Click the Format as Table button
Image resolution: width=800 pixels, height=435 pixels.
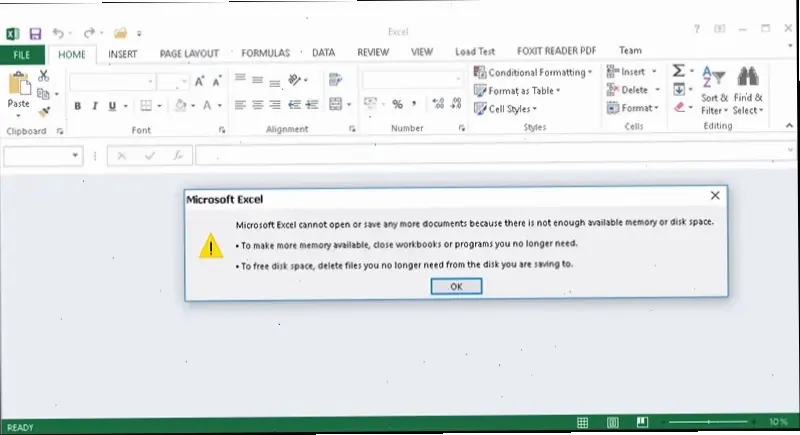pos(517,90)
